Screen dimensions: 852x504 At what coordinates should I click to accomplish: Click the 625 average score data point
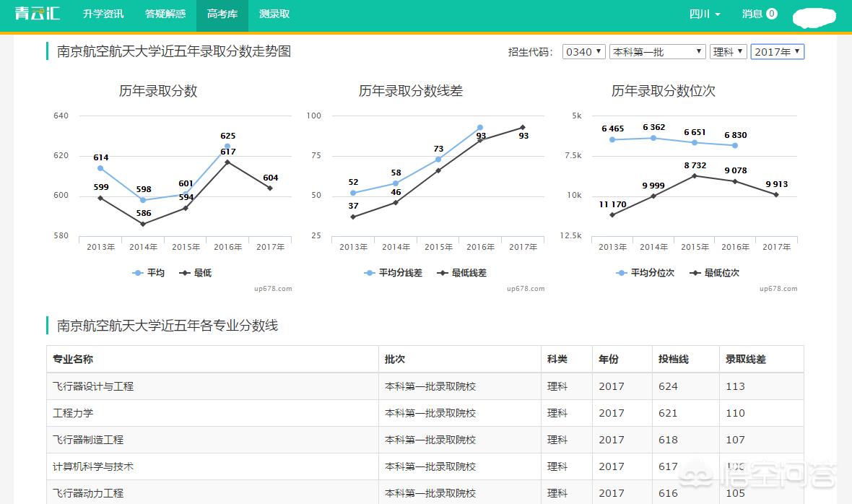tap(227, 146)
